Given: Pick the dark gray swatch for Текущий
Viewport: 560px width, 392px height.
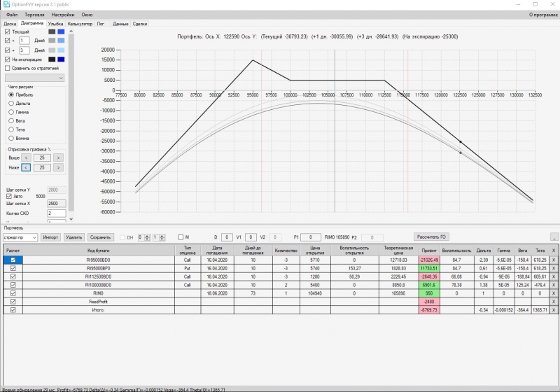Looking at the screenshot, I should tap(52, 31).
